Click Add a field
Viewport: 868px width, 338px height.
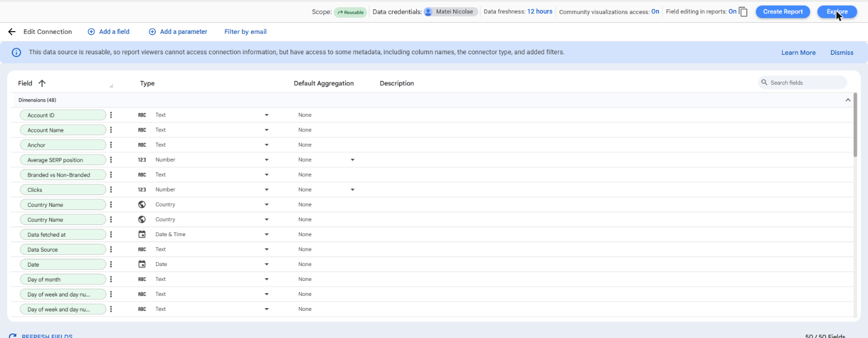[x=108, y=32]
